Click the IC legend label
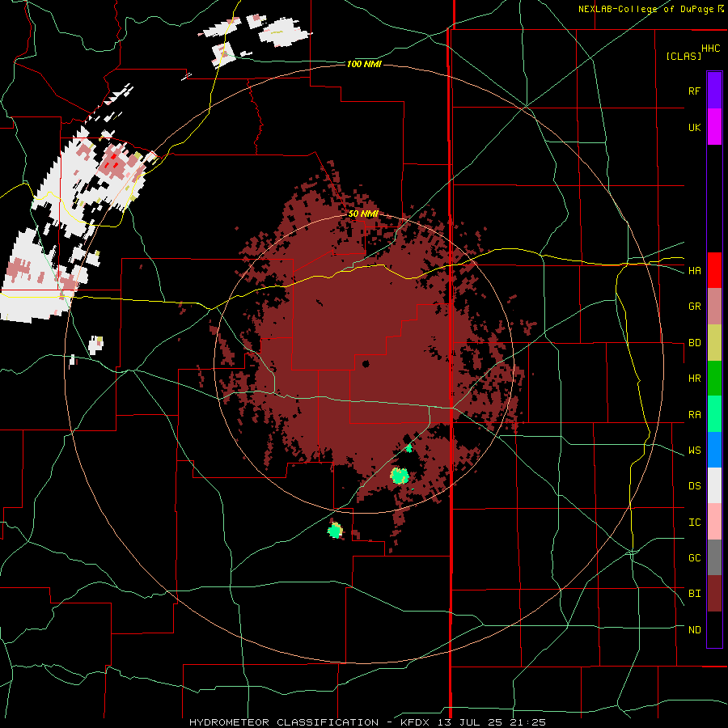Viewport: 728px width, 728px height. [x=694, y=523]
